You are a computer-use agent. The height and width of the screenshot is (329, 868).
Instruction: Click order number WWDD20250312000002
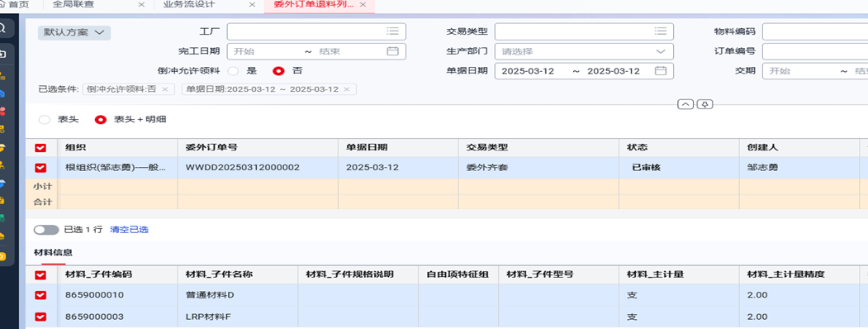[x=243, y=167]
